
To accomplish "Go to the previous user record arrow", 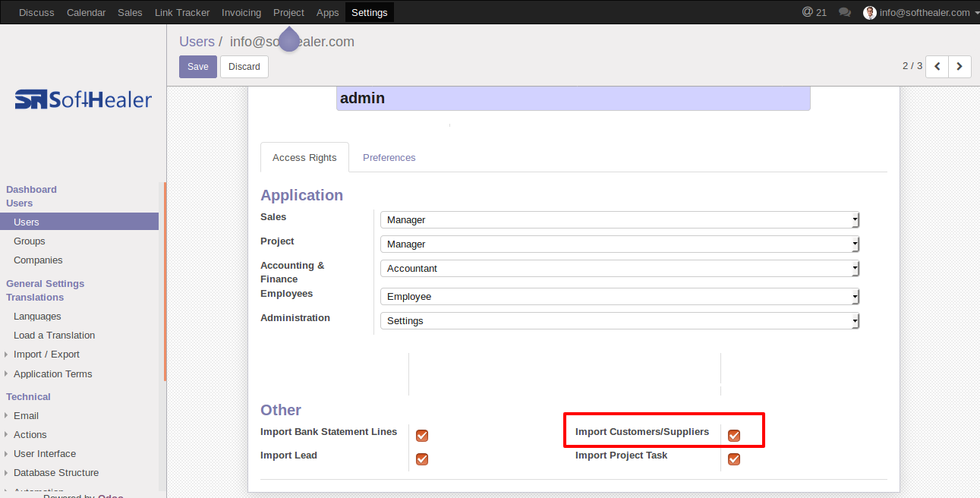I will point(937,67).
